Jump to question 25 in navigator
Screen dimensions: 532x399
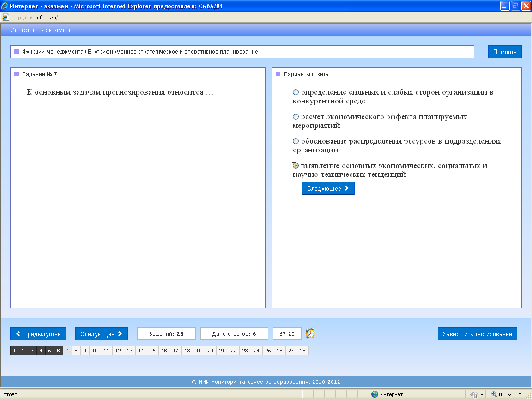268,351
